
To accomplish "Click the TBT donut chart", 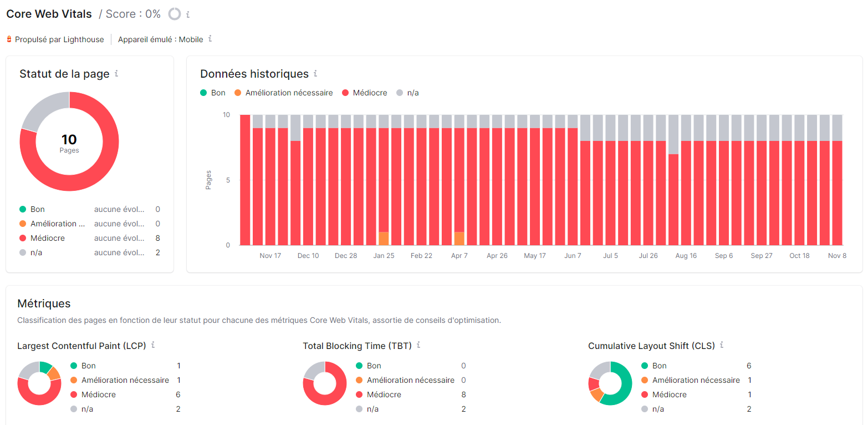I will [325, 383].
